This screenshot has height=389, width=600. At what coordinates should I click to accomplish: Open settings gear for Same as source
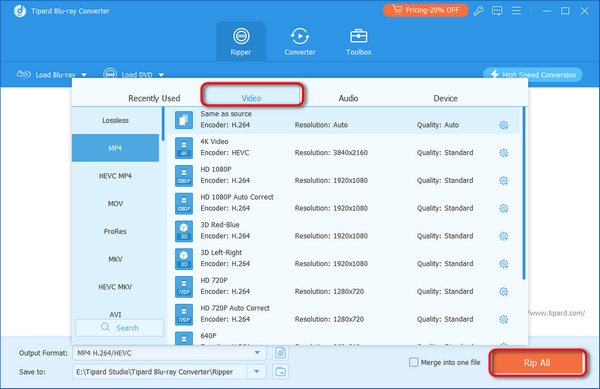[504, 125]
